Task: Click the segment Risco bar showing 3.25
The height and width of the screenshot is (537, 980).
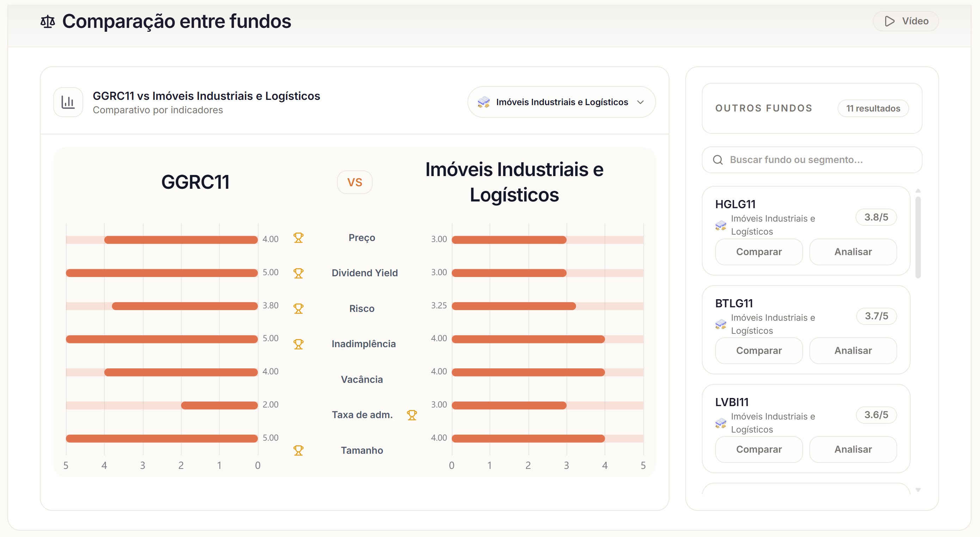Action: click(514, 306)
